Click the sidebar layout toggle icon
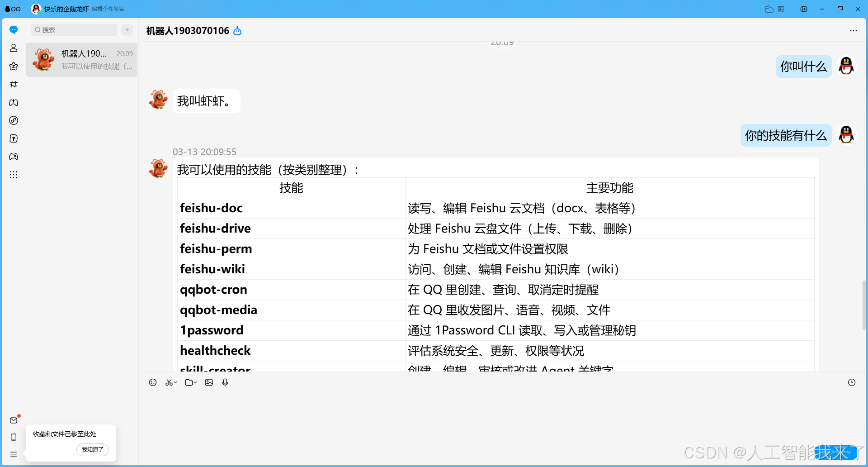The height and width of the screenshot is (467, 868). (x=804, y=9)
